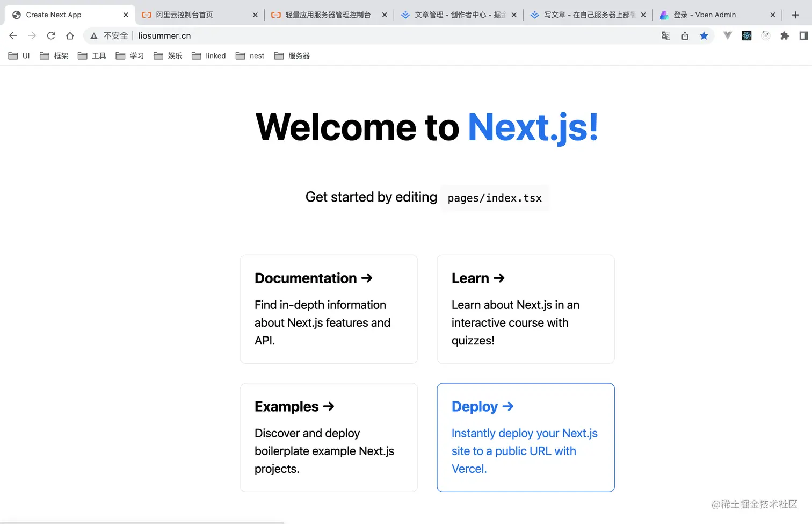Open the Examples card
The width and height of the screenshot is (812, 524).
[x=329, y=437]
